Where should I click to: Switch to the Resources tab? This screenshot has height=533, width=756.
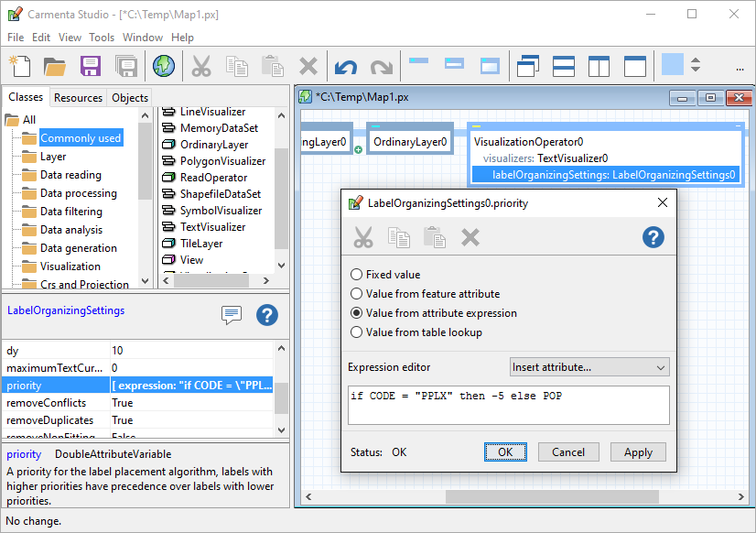tap(78, 98)
